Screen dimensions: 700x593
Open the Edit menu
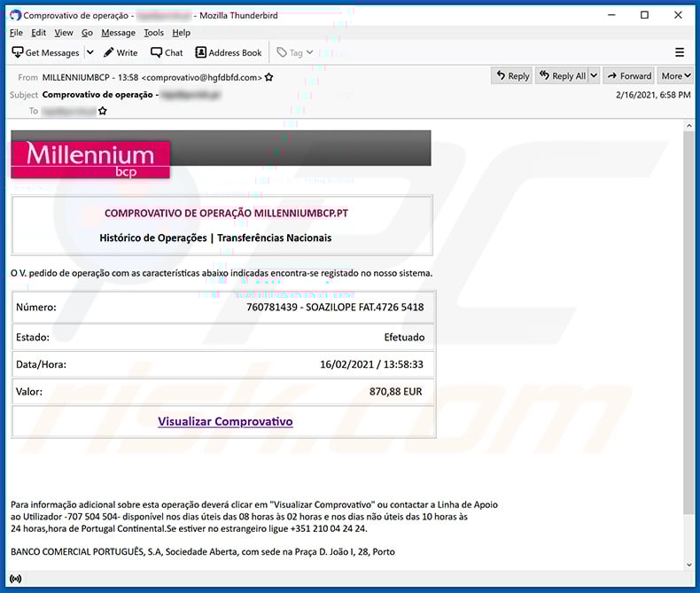pos(38,33)
